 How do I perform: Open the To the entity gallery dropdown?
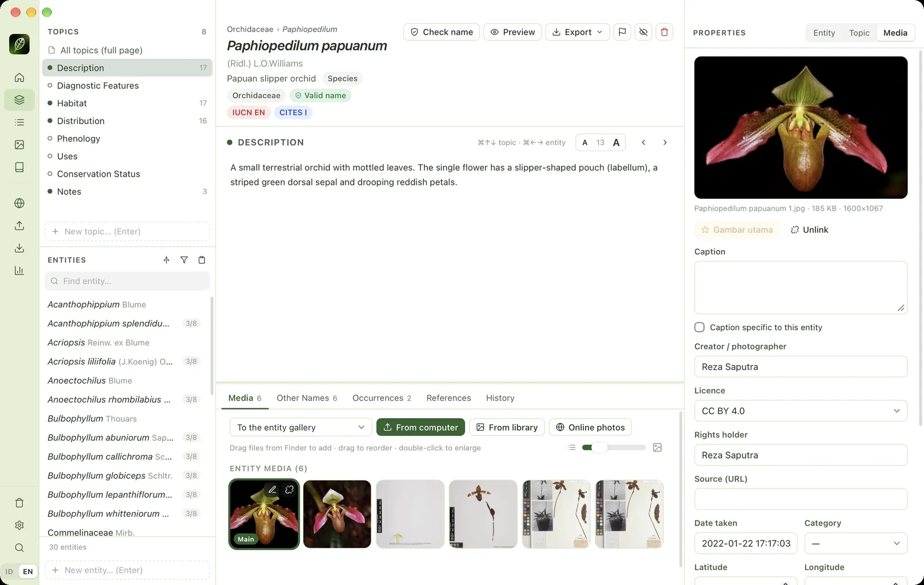coord(300,427)
